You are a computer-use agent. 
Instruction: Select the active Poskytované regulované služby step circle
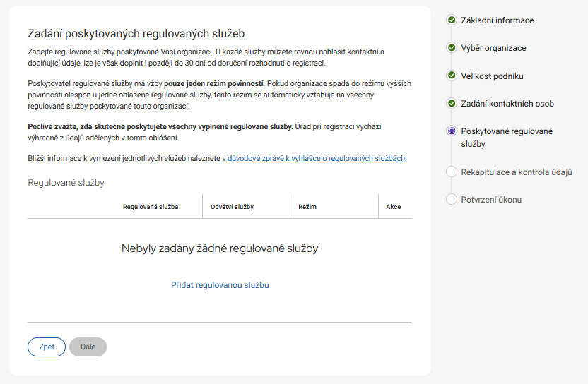452,131
